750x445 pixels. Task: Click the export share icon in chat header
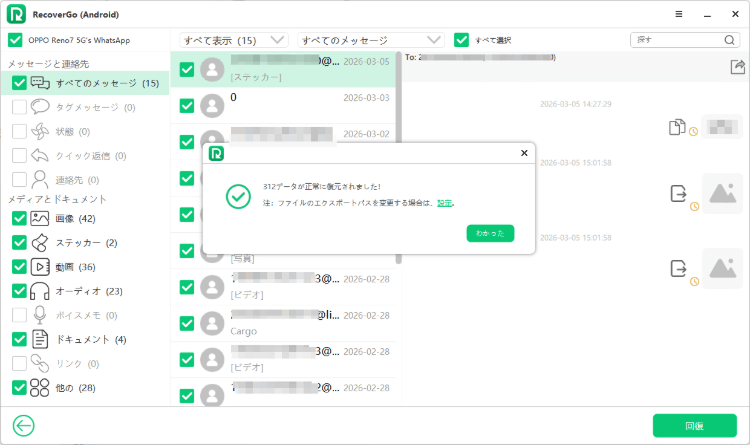[738, 67]
